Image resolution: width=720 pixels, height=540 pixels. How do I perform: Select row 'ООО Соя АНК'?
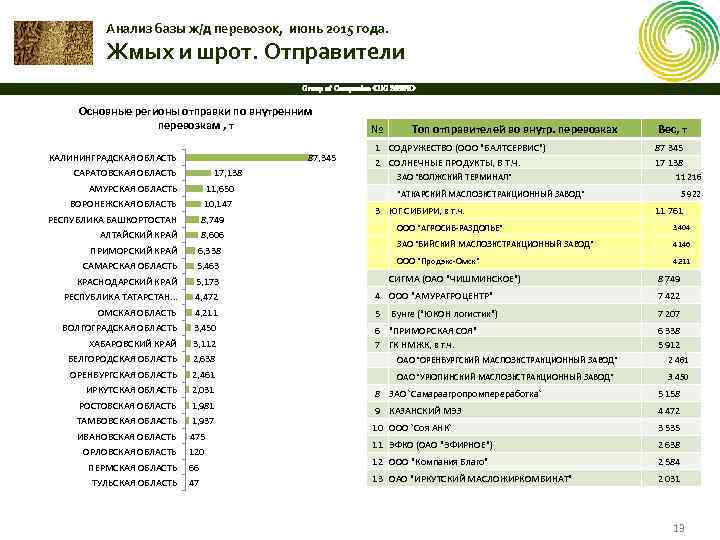pos(534,428)
